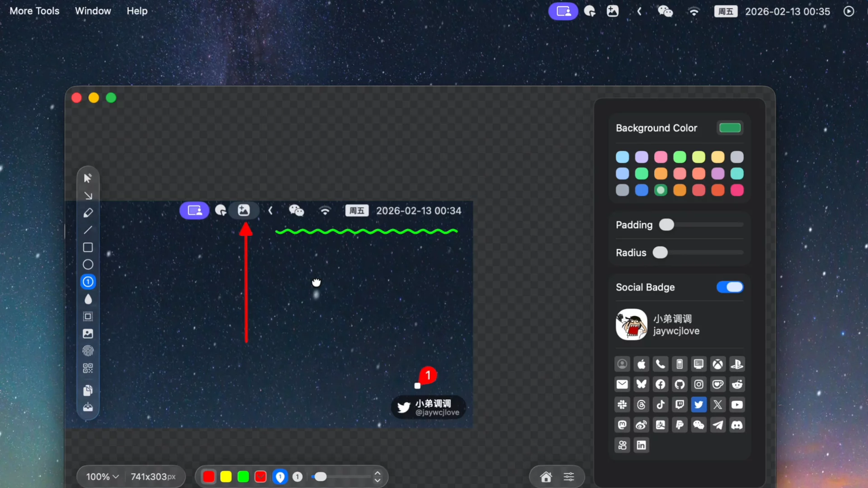
Task: Click the QR code tool
Action: click(x=88, y=368)
